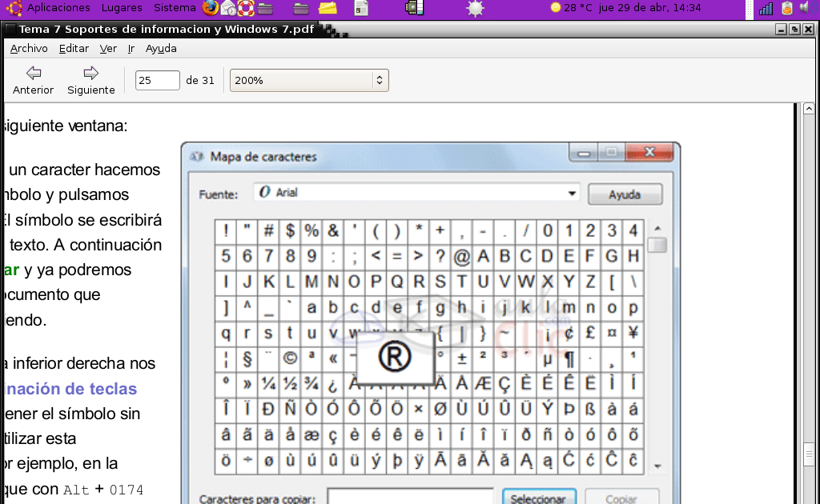The image size is (820, 504).
Task: Check the battery status icon
Action: [786, 8]
